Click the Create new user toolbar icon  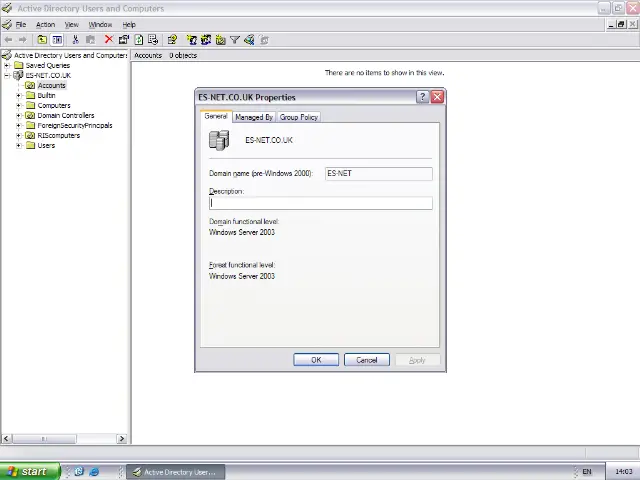pos(191,40)
